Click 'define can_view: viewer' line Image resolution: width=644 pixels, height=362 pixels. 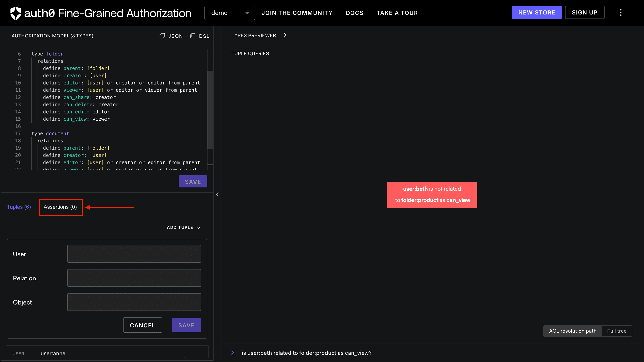coord(76,119)
